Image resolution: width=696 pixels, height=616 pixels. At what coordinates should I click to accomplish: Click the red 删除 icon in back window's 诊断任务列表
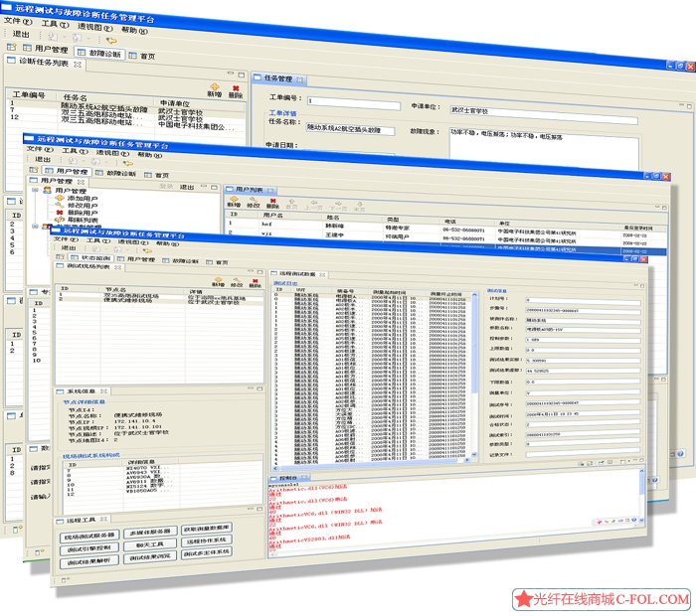pyautogui.click(x=236, y=88)
